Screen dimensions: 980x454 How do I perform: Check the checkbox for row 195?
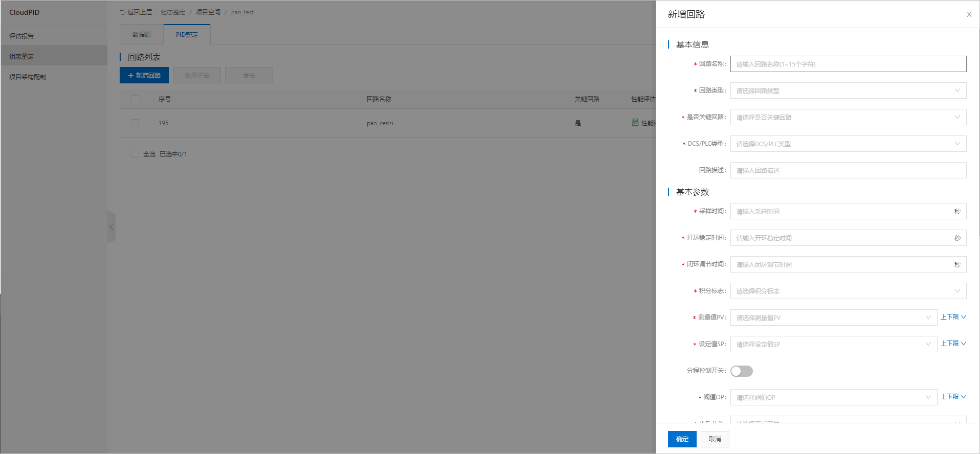[x=135, y=123]
